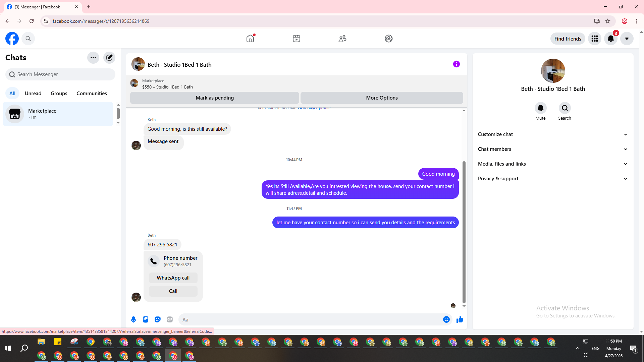Open Chats options three-dot menu
644x362 pixels.
[x=93, y=58]
